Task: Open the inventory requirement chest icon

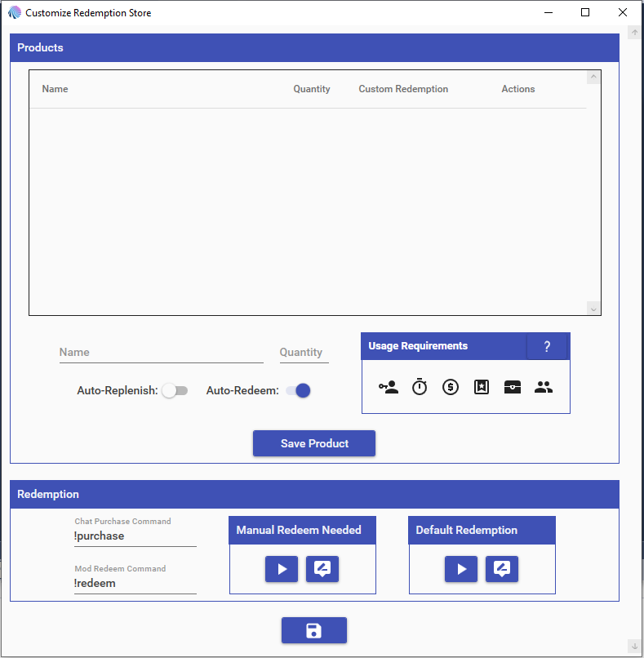Action: [513, 388]
